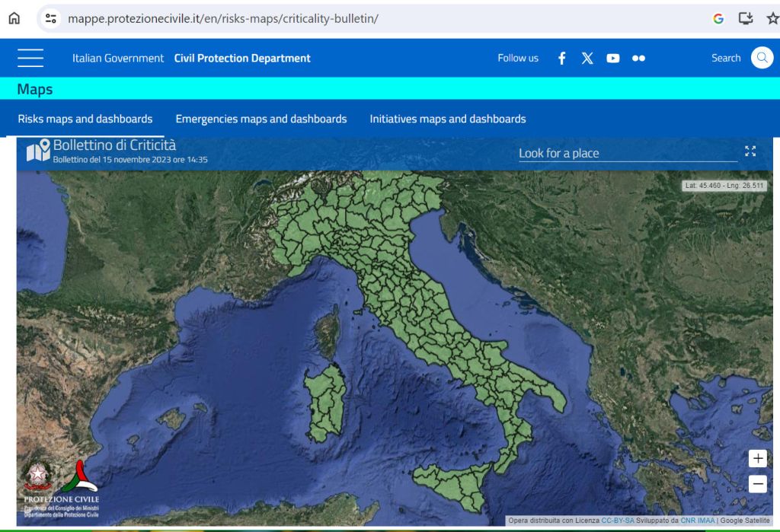Select Risks maps and dashboards tab

click(85, 119)
